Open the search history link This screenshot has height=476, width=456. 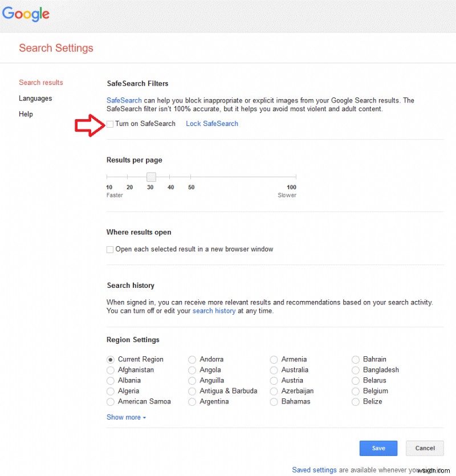tap(214, 311)
